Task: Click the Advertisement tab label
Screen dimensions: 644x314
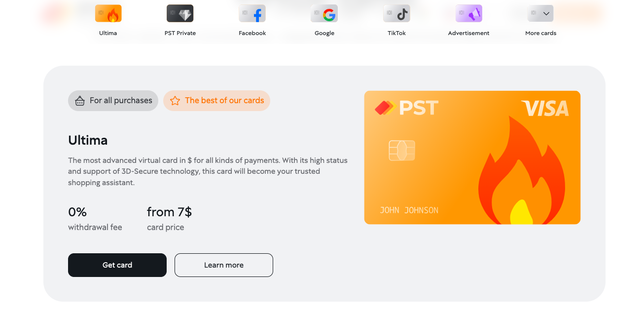Action: 468,33
